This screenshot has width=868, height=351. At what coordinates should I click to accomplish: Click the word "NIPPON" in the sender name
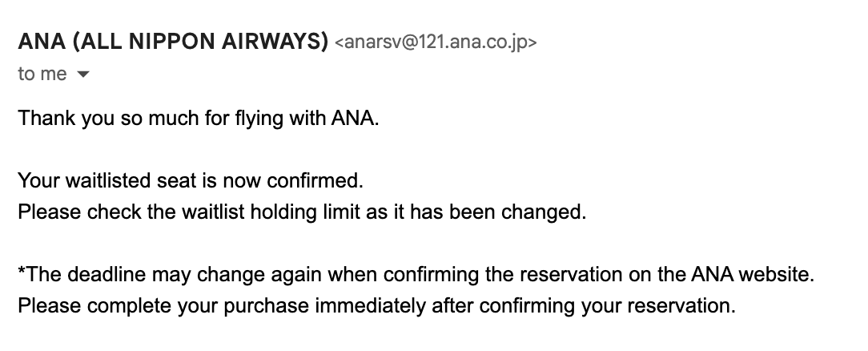coord(167,42)
